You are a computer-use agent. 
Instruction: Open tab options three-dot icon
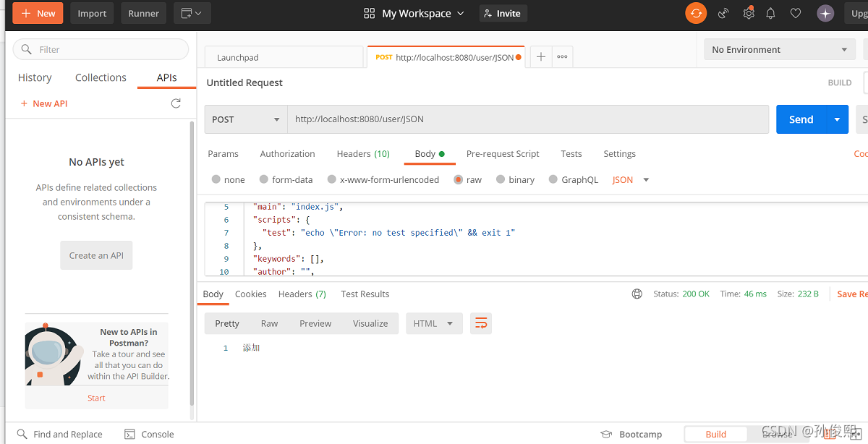(x=562, y=57)
